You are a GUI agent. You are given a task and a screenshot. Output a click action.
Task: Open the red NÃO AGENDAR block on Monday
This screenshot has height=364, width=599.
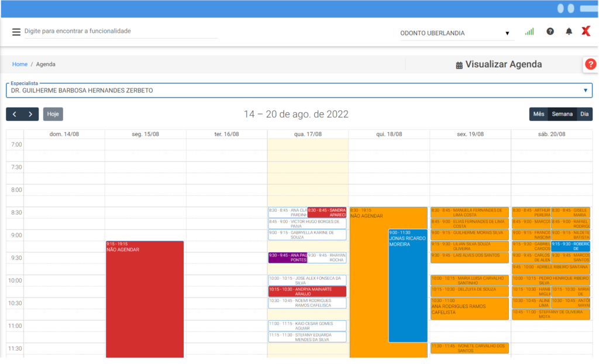[144, 298]
